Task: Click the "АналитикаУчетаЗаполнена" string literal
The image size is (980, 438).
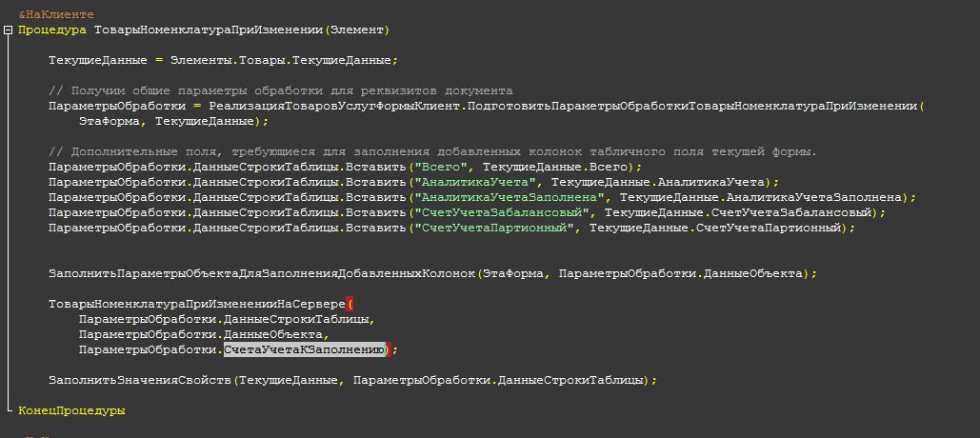Action: point(510,197)
